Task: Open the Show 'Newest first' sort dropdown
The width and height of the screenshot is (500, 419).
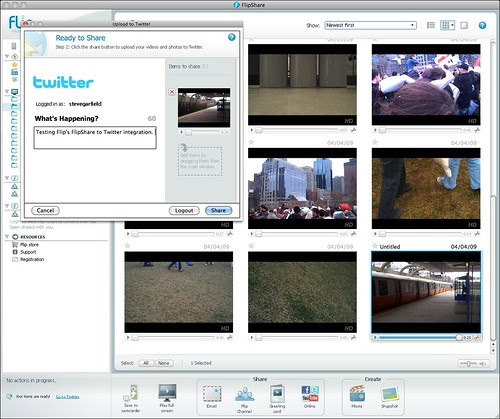Action: pos(371,25)
